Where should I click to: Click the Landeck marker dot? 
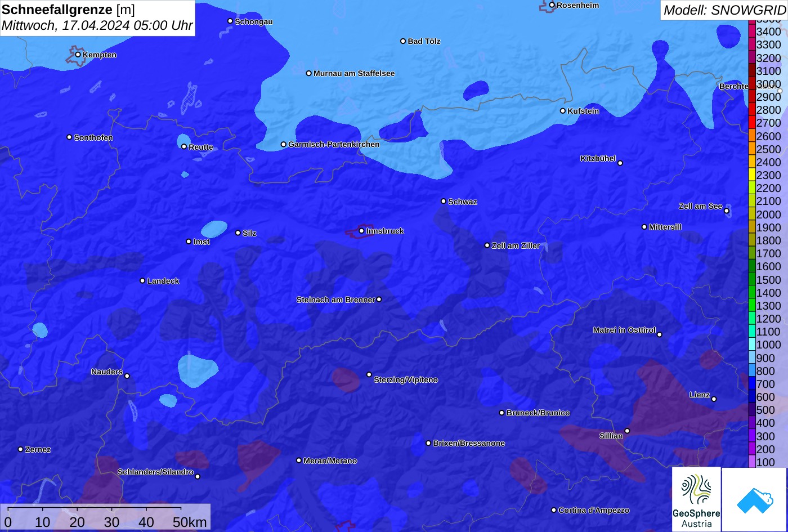(142, 280)
